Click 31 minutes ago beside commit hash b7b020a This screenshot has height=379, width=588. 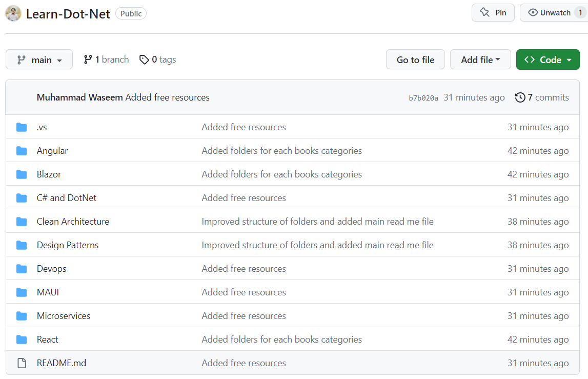(x=474, y=97)
